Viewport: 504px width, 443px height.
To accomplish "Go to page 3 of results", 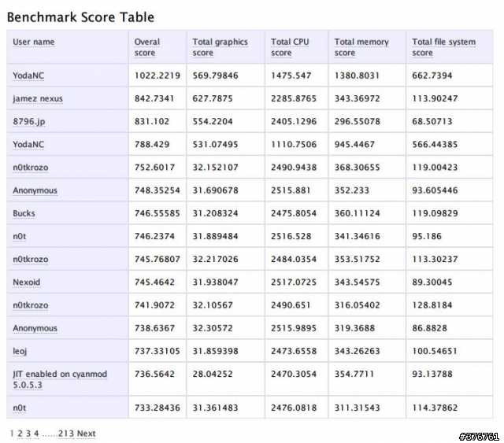I will point(28,434).
